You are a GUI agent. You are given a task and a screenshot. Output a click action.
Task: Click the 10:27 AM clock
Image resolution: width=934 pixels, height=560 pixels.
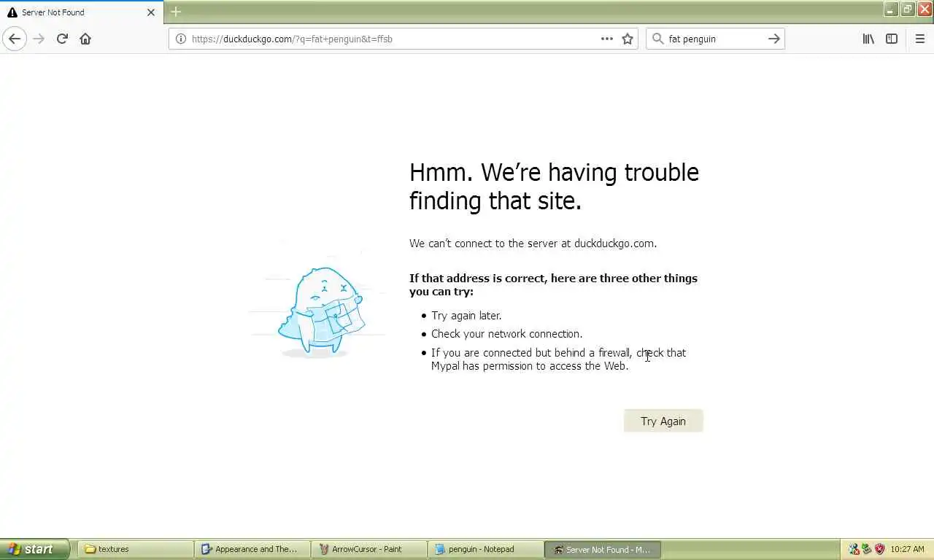pyautogui.click(x=907, y=549)
